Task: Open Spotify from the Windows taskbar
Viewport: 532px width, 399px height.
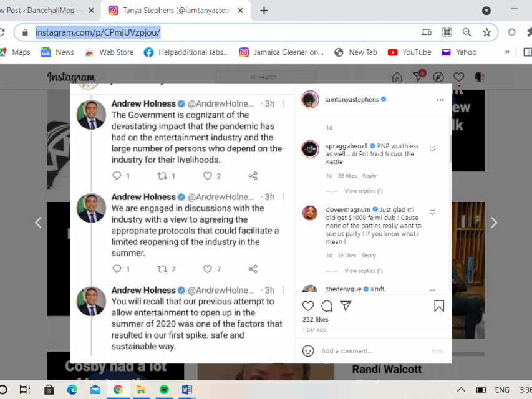Action: click(163, 390)
